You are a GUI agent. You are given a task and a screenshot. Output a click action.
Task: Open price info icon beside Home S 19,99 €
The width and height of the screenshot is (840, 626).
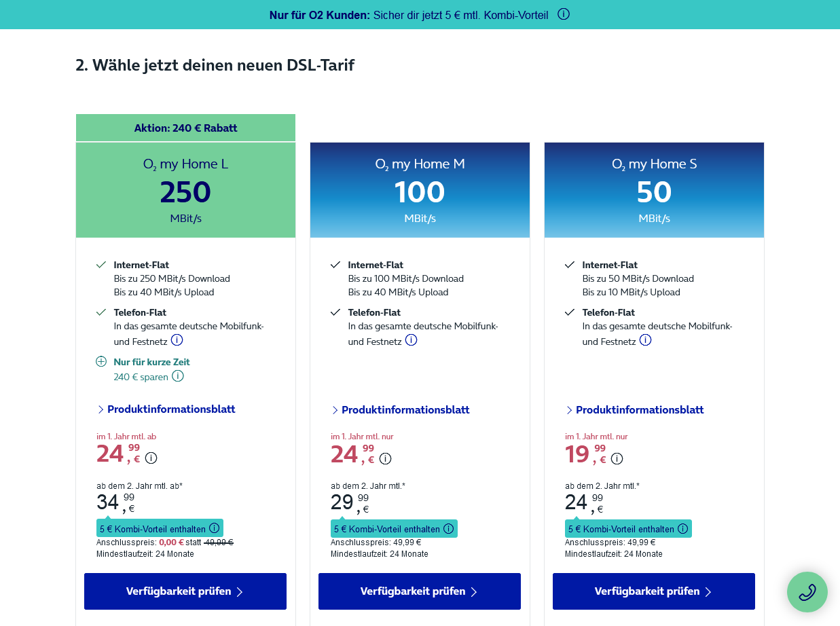pyautogui.click(x=617, y=459)
